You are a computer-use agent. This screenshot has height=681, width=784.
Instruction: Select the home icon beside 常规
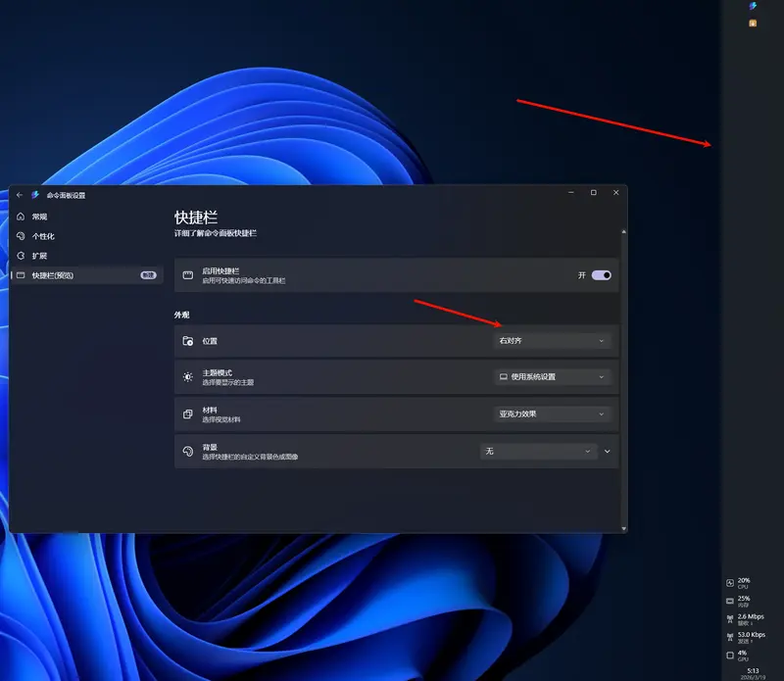(20, 217)
